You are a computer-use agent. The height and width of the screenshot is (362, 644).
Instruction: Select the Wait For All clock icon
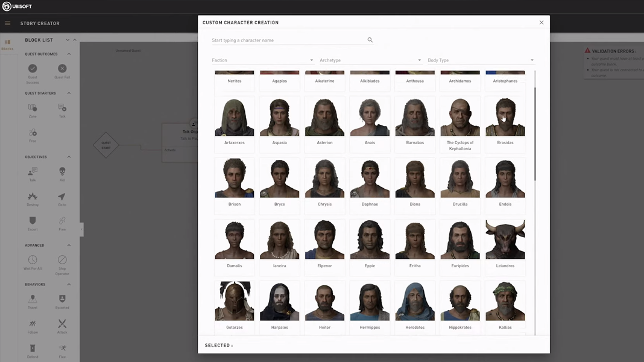point(33,259)
